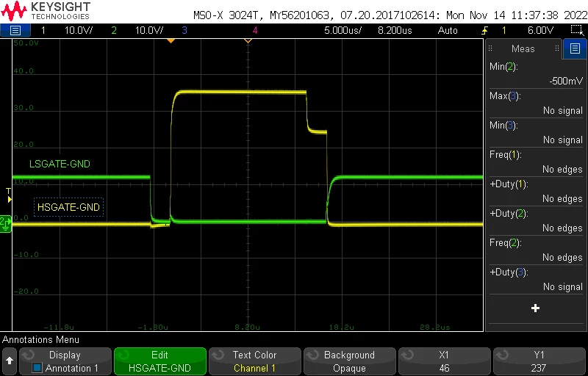This screenshot has width=588, height=376.
Task: Select the zoom selection rectangle icon
Action: pos(576,30)
